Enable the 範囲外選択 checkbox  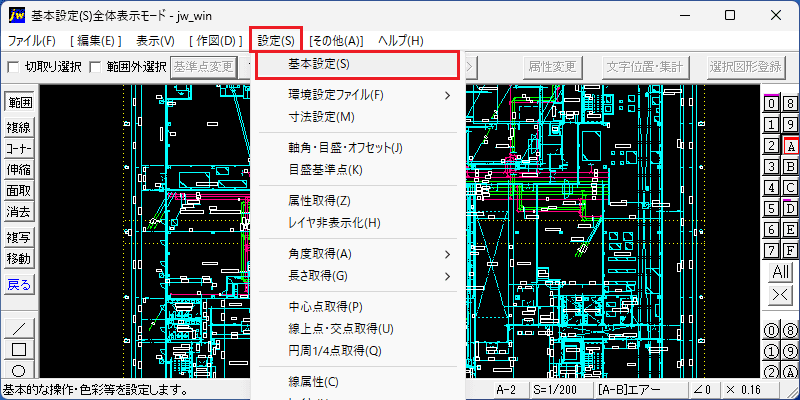tap(95, 66)
